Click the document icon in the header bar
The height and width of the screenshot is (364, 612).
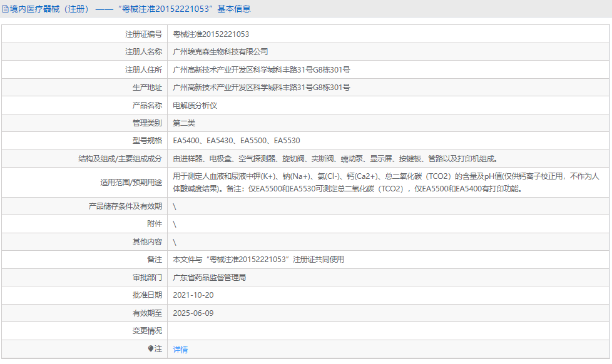tap(6, 8)
